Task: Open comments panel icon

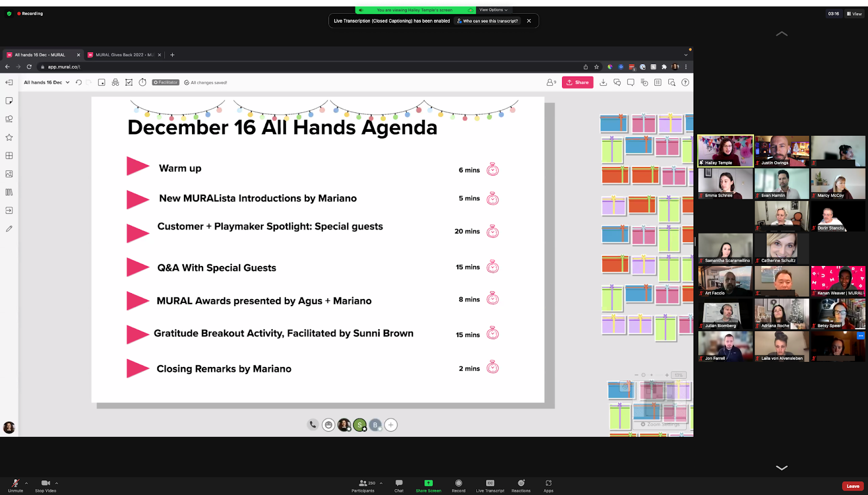Action: 630,82
